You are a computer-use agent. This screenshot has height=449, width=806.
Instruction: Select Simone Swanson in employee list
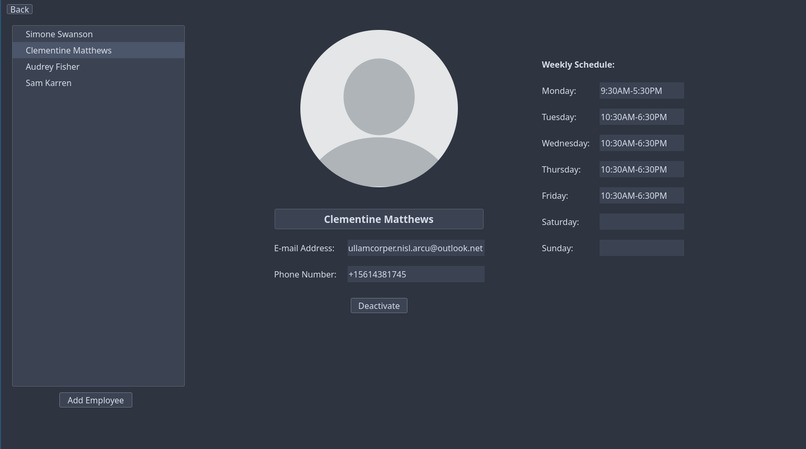coord(98,34)
